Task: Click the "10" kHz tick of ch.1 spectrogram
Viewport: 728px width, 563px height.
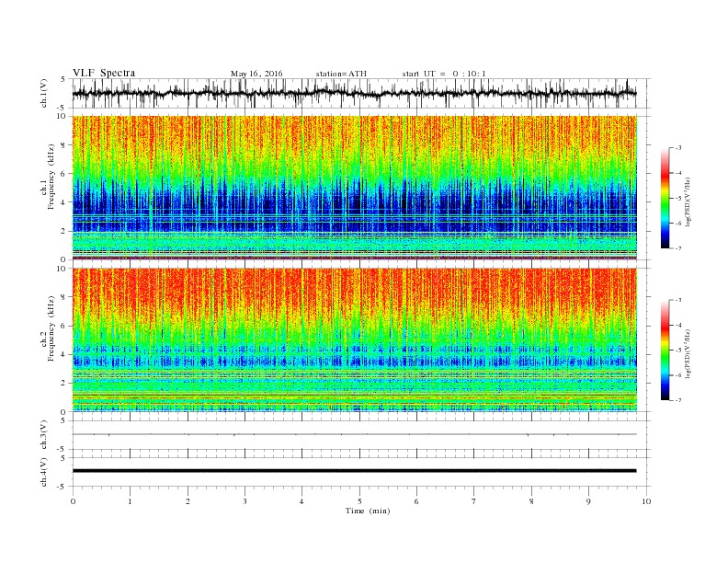Action: [x=62, y=116]
